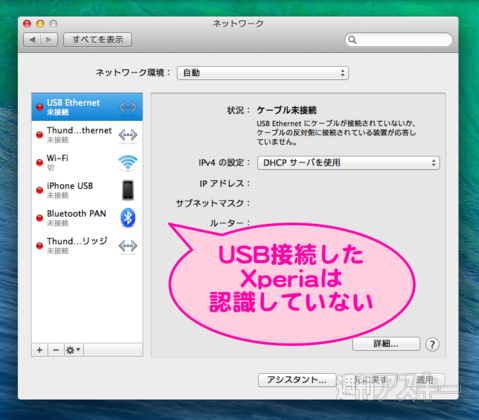Screen dimensions: 479x420
Task: Open help with the question mark button
Action: point(432,344)
